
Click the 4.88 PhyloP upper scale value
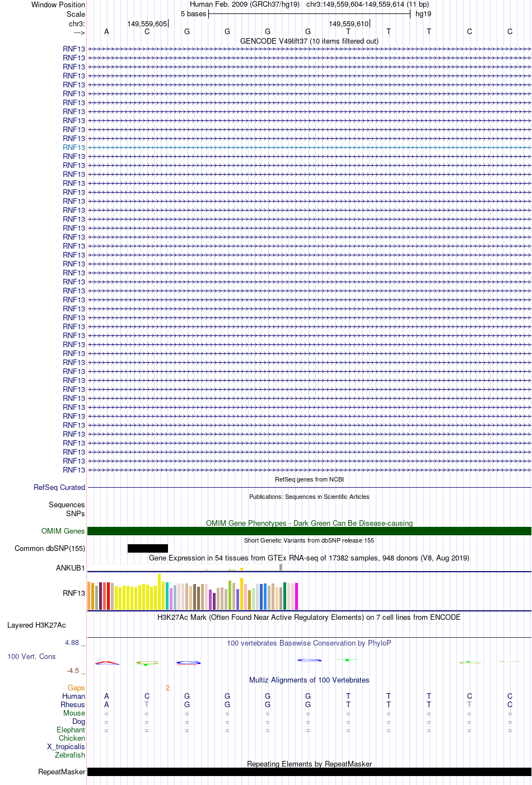coord(75,643)
